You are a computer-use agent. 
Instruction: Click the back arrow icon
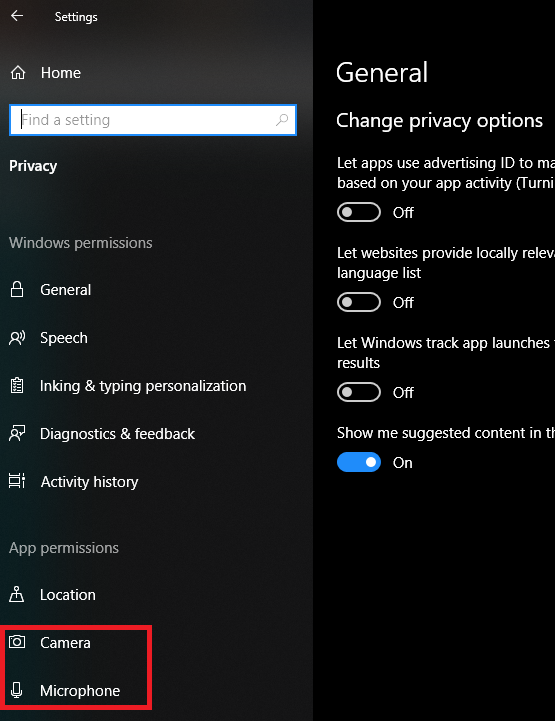pyautogui.click(x=17, y=16)
